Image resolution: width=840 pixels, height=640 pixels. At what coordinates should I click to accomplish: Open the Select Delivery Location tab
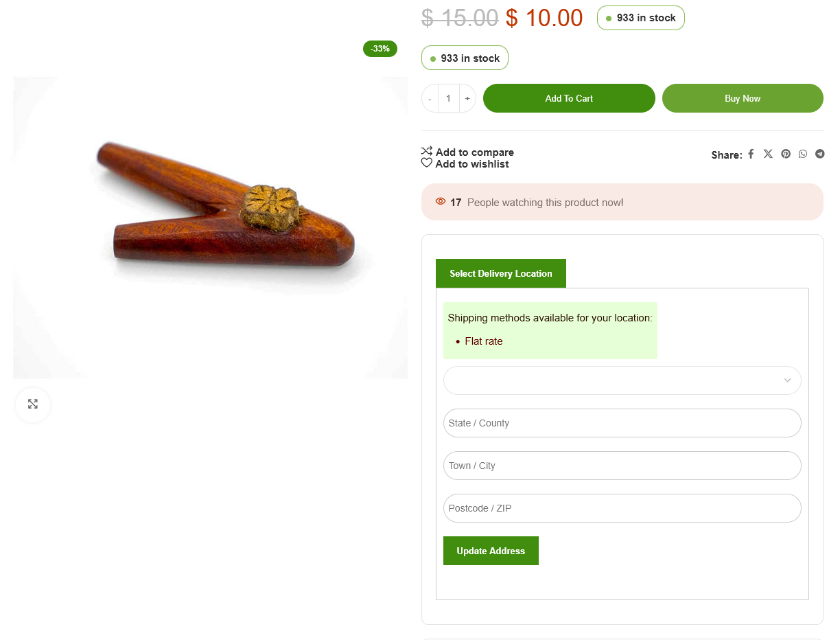pyautogui.click(x=501, y=273)
